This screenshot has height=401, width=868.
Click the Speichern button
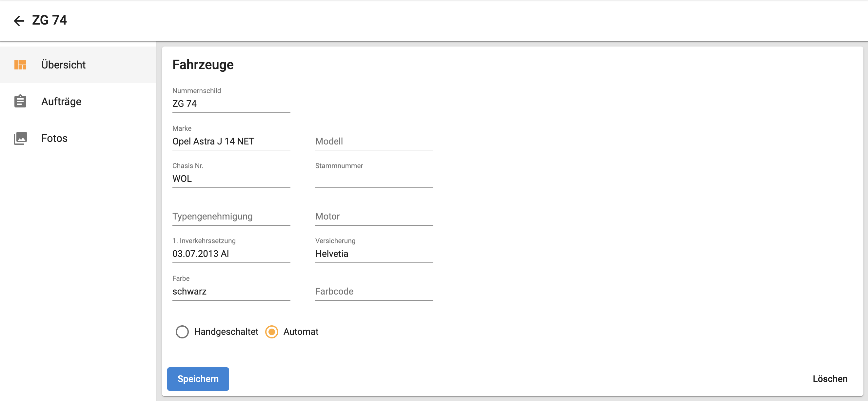(198, 379)
